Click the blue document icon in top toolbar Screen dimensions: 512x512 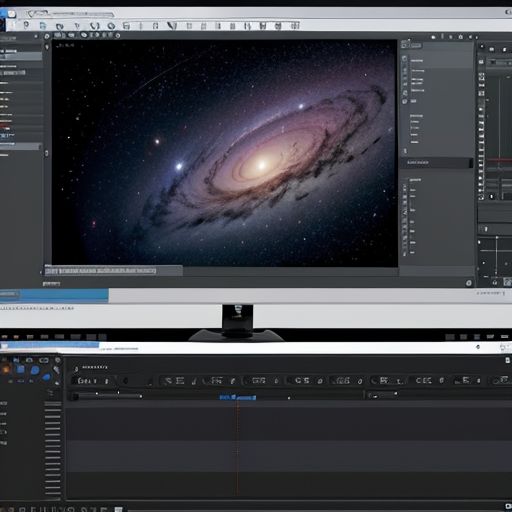[x=43, y=25]
